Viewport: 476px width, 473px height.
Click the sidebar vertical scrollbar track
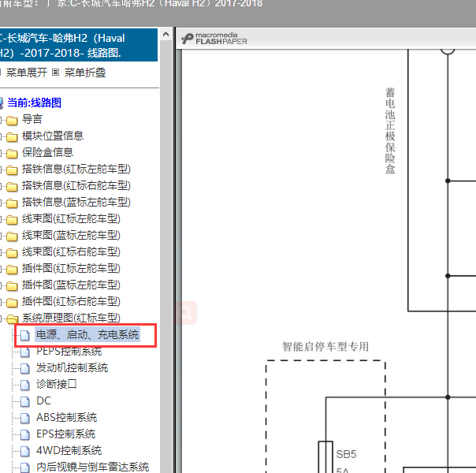click(x=165, y=256)
